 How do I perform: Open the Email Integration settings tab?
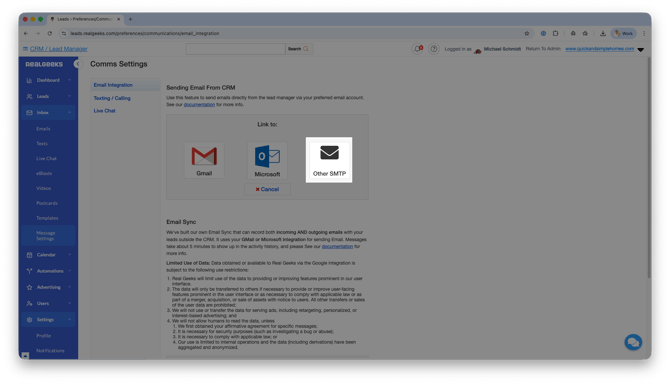pyautogui.click(x=113, y=85)
